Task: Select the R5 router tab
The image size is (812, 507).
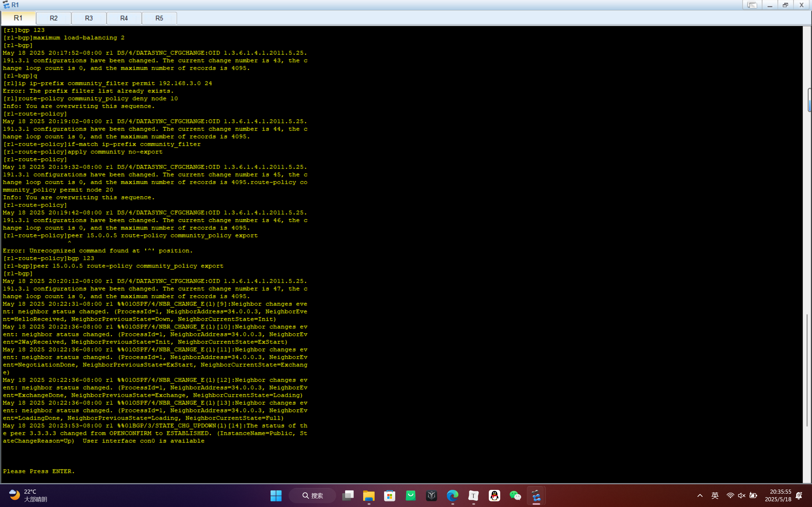Action: pos(159,18)
